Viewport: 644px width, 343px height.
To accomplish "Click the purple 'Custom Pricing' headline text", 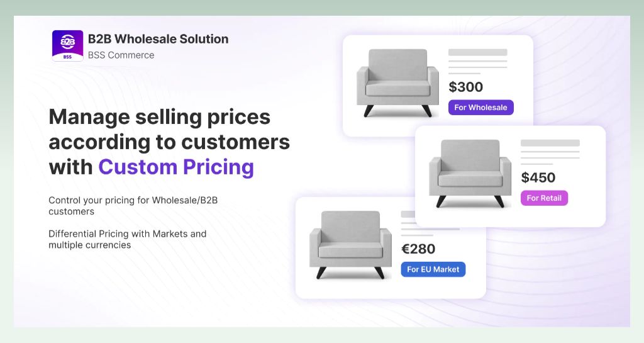I will pos(176,167).
